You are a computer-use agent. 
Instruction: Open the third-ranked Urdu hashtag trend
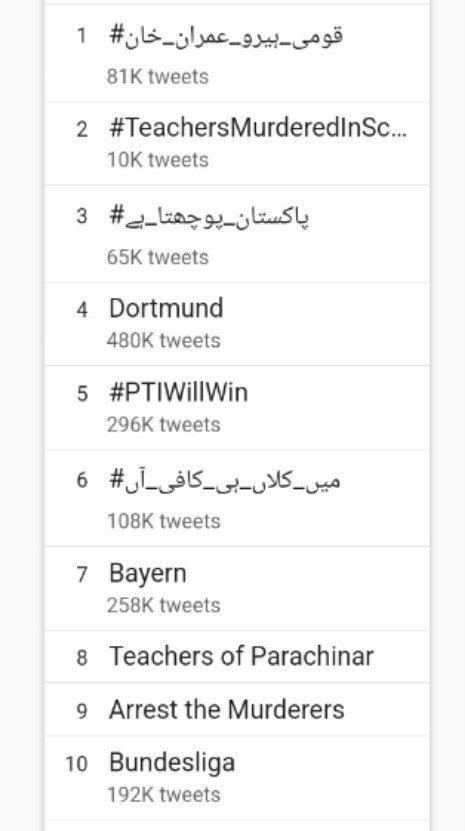click(236, 234)
